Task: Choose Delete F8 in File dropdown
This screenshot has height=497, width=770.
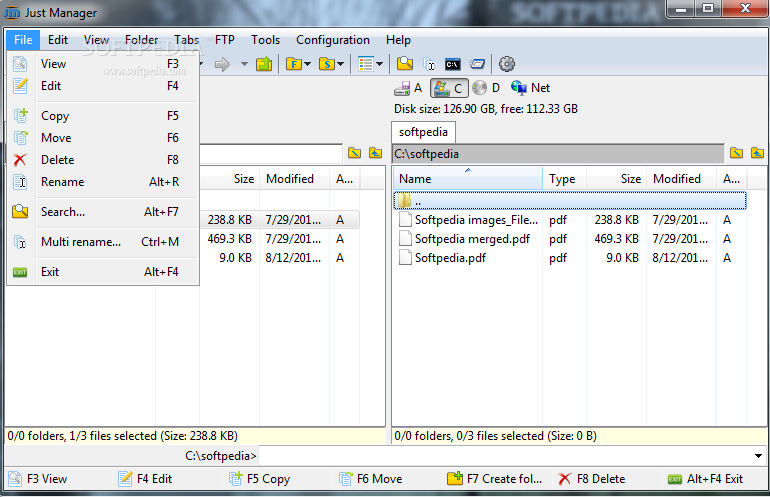Action: pos(103,160)
